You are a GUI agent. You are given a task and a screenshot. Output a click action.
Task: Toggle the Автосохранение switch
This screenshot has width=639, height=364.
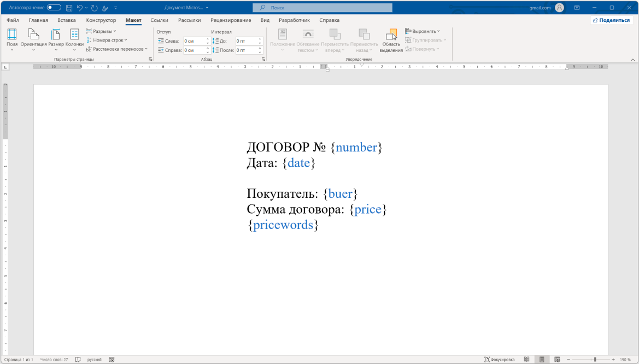(54, 8)
